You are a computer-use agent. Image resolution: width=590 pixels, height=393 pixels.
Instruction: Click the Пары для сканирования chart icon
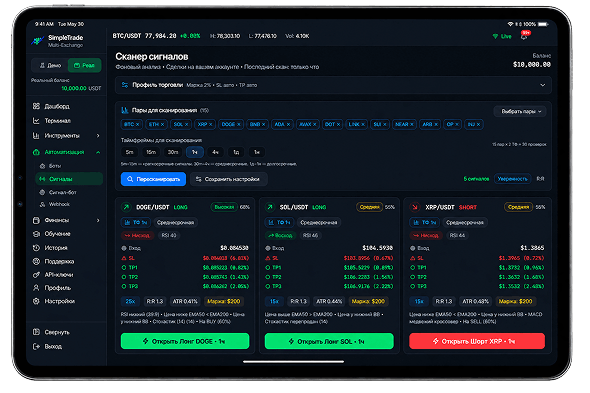coord(125,110)
